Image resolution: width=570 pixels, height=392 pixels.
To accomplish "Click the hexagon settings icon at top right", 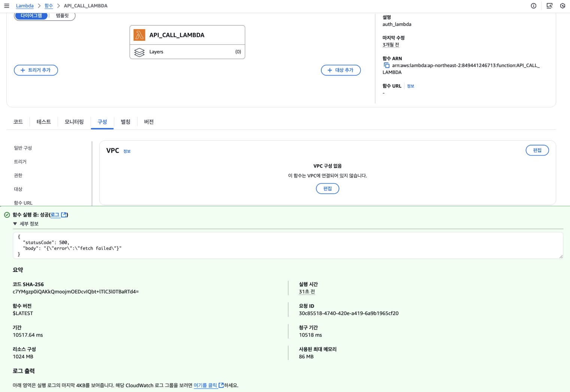I will click(563, 6).
